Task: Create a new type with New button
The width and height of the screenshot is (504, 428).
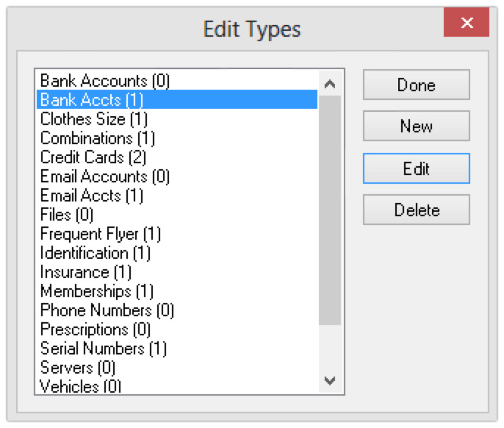Action: 417,126
